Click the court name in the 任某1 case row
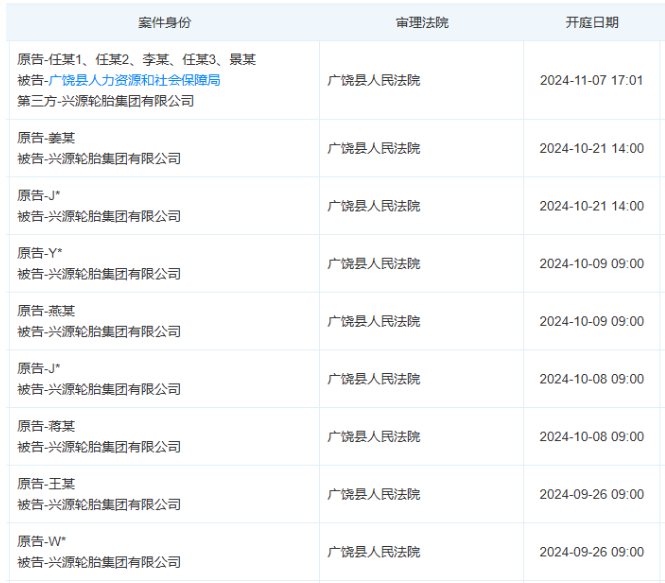665x583 pixels. click(x=374, y=80)
